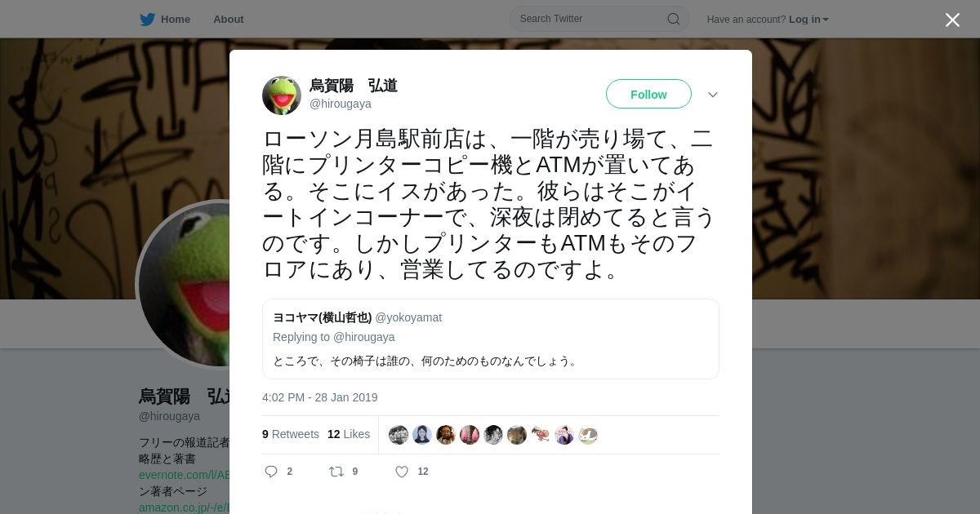Screen dimensions: 980x514
Task: Close the tweet overlay with the X
Action: [952, 20]
